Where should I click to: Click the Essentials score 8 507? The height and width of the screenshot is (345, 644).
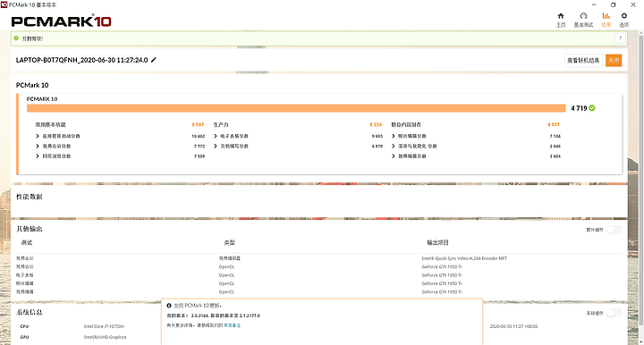point(198,124)
